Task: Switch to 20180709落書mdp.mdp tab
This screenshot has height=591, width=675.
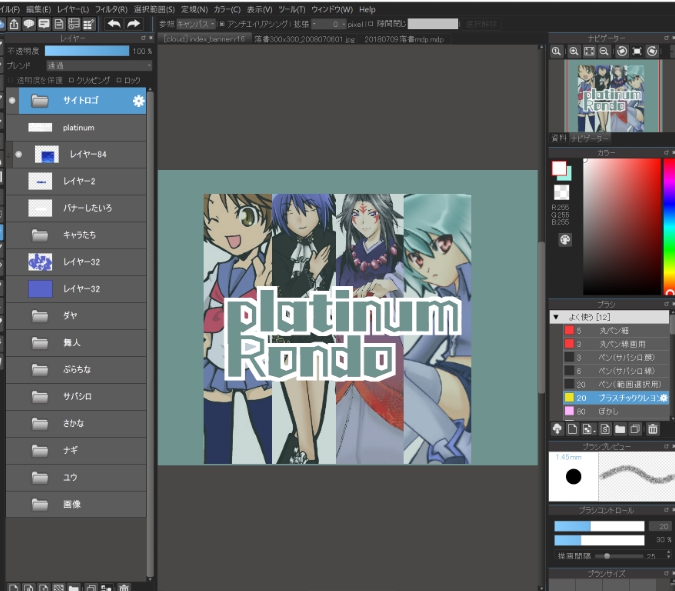Action: (404, 39)
